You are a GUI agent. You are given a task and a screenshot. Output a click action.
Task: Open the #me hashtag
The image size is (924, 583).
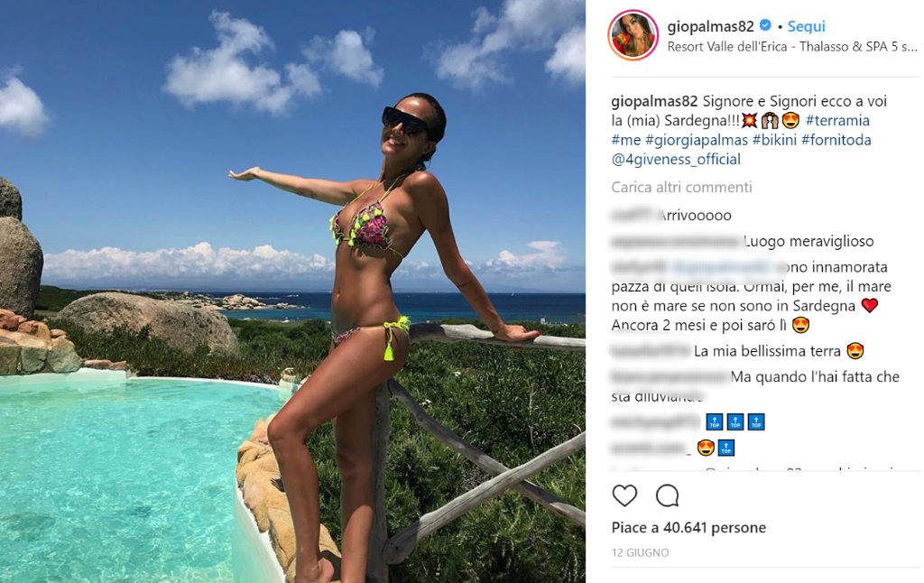coord(626,140)
